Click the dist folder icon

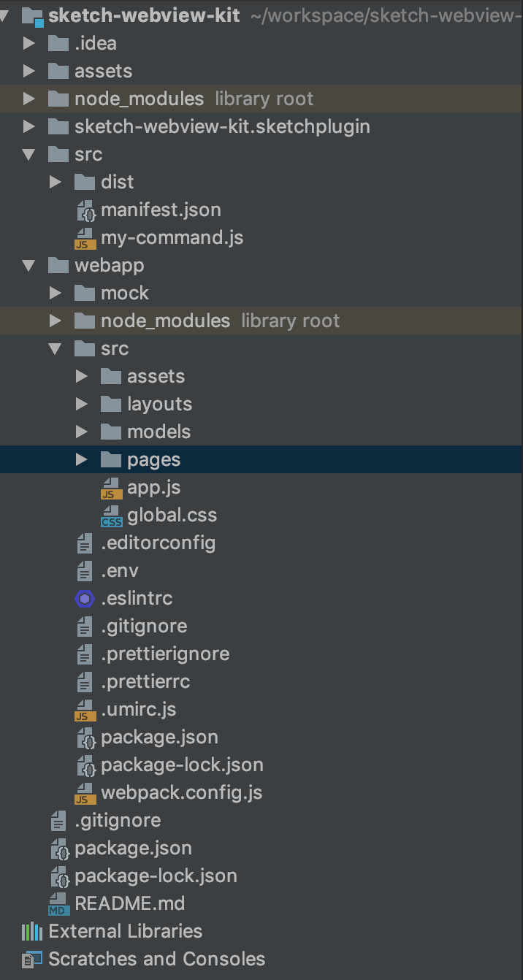click(85, 182)
